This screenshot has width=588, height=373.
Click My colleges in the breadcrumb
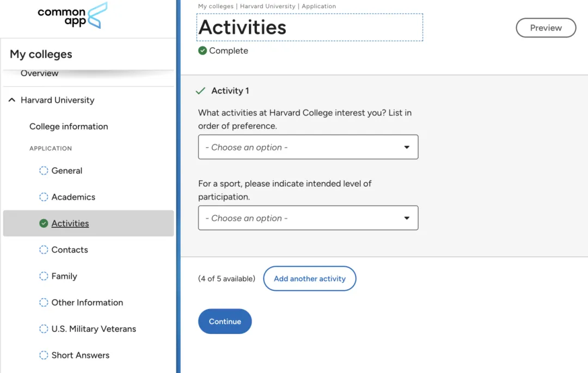coord(216,6)
